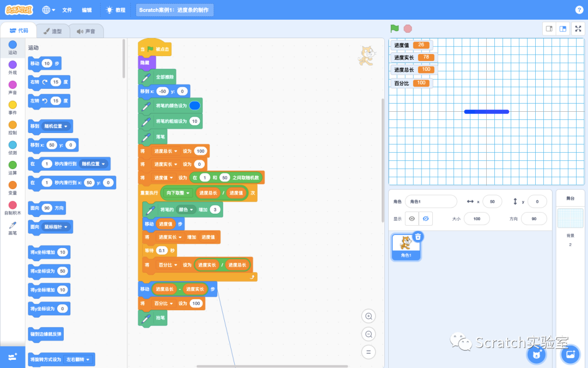Select the 控制 block category
The width and height of the screenshot is (588, 368).
(13, 128)
